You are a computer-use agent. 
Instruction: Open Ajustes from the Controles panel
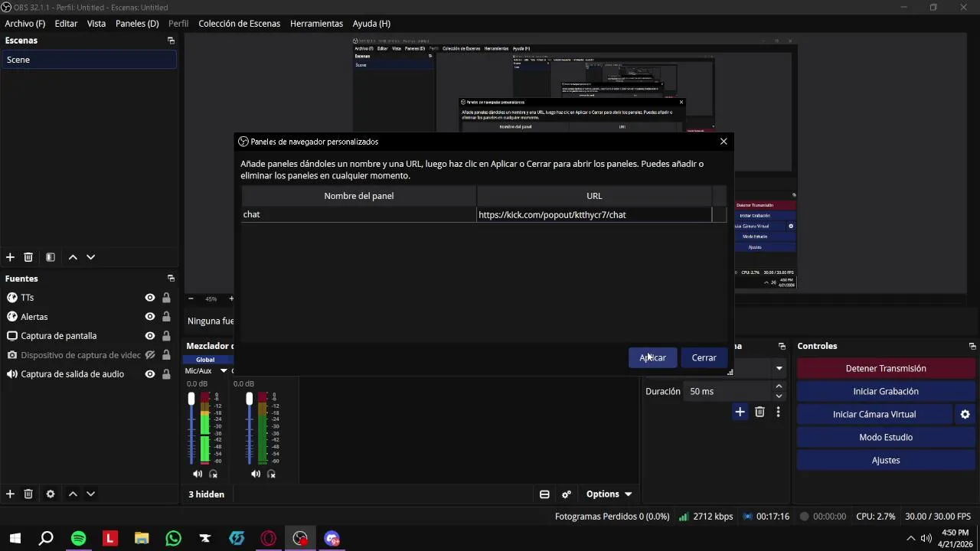(886, 460)
